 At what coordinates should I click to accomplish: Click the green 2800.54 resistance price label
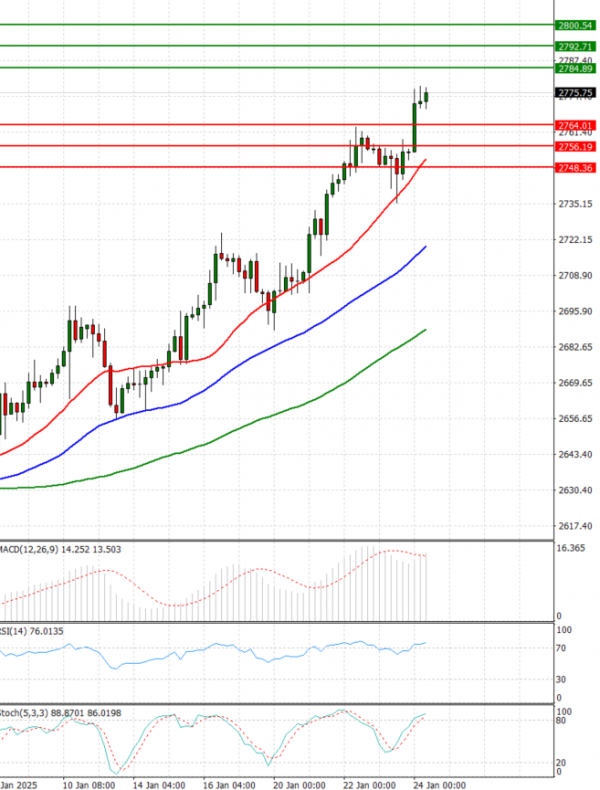(x=575, y=25)
